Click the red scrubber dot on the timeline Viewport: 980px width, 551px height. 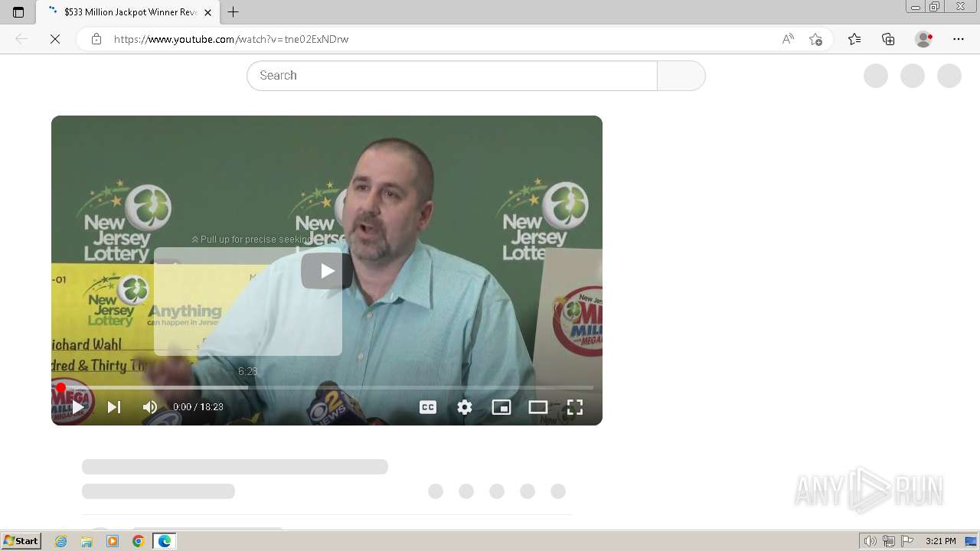coord(60,387)
